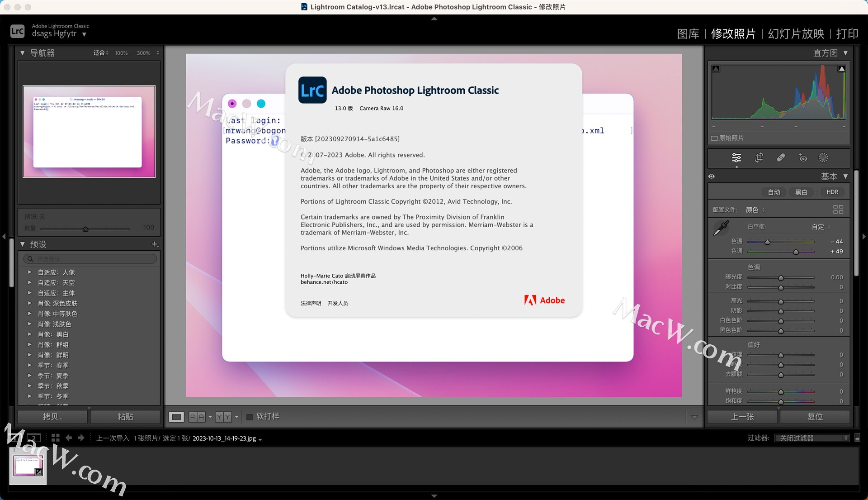The image size is (868, 500).
Task: Open the filename source dropdown arrow
Action: pyautogui.click(x=260, y=439)
